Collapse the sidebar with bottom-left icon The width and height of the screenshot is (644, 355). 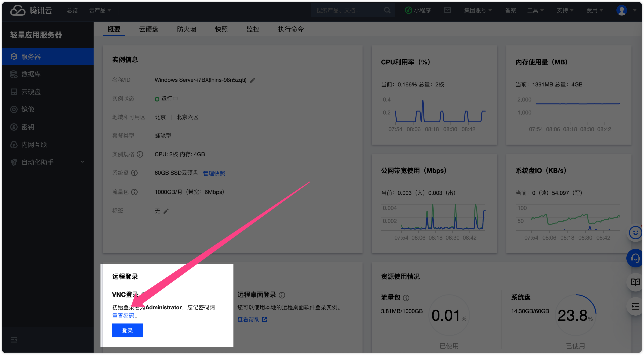[14, 340]
